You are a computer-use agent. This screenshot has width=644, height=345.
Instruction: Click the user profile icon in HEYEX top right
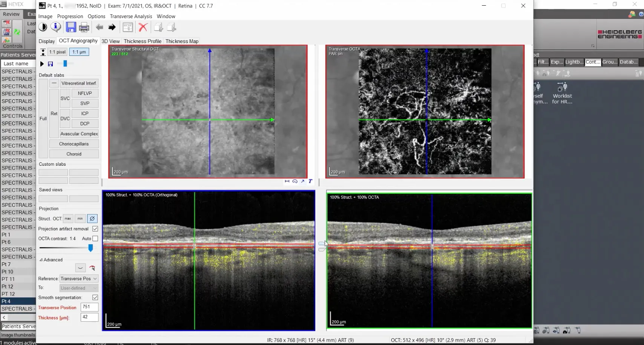[x=632, y=14]
